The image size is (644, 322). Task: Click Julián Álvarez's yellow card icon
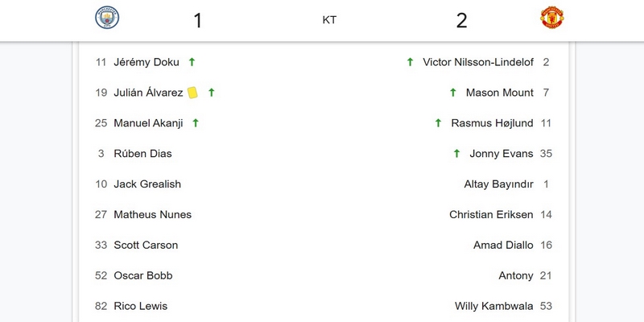(x=192, y=93)
